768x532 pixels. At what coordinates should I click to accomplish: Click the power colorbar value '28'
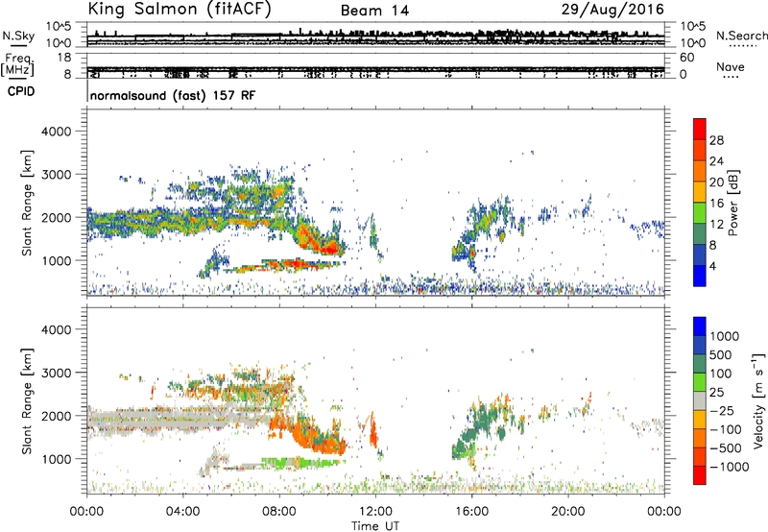(x=716, y=140)
